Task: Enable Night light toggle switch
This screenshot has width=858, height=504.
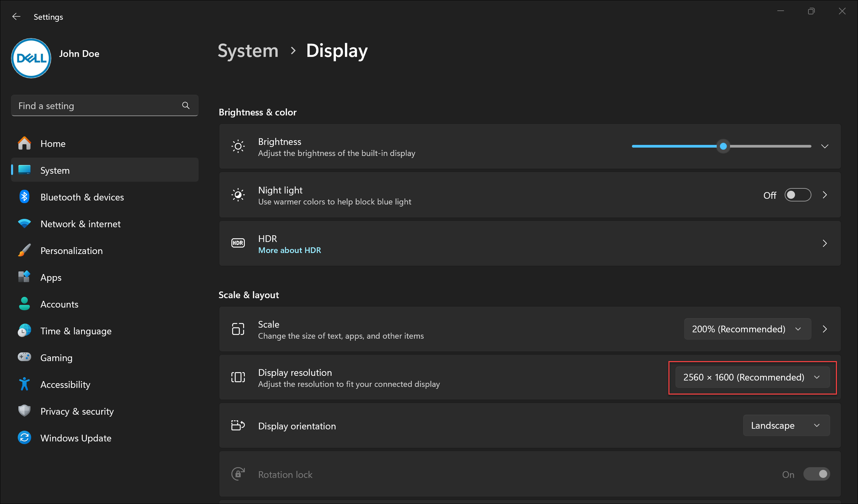Action: tap(799, 195)
